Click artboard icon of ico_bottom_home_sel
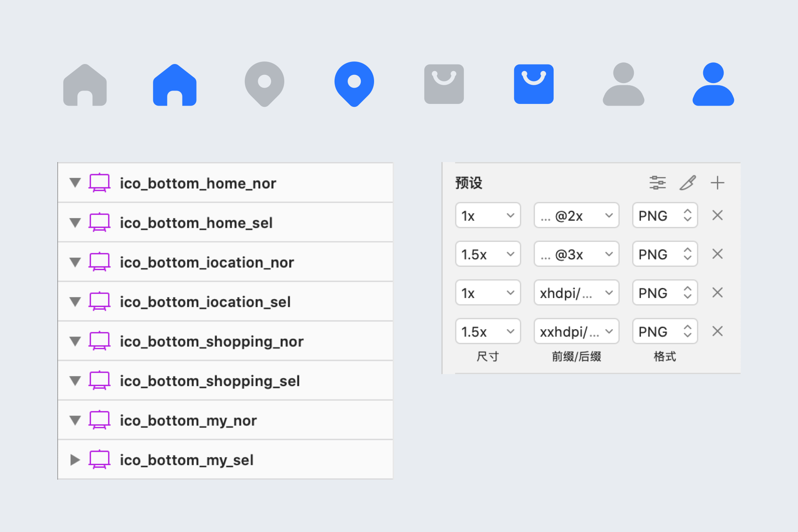The height and width of the screenshot is (532, 798). click(x=100, y=222)
